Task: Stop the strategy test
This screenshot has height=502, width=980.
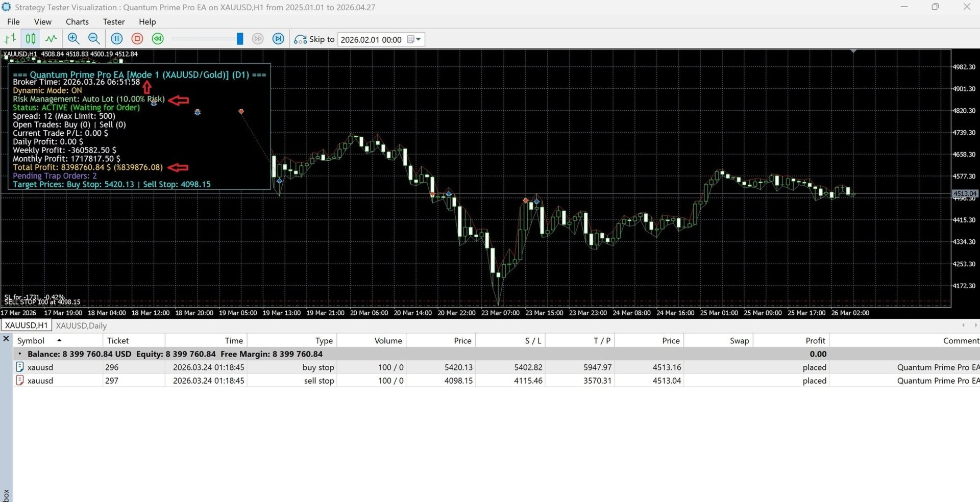Action: pyautogui.click(x=137, y=39)
